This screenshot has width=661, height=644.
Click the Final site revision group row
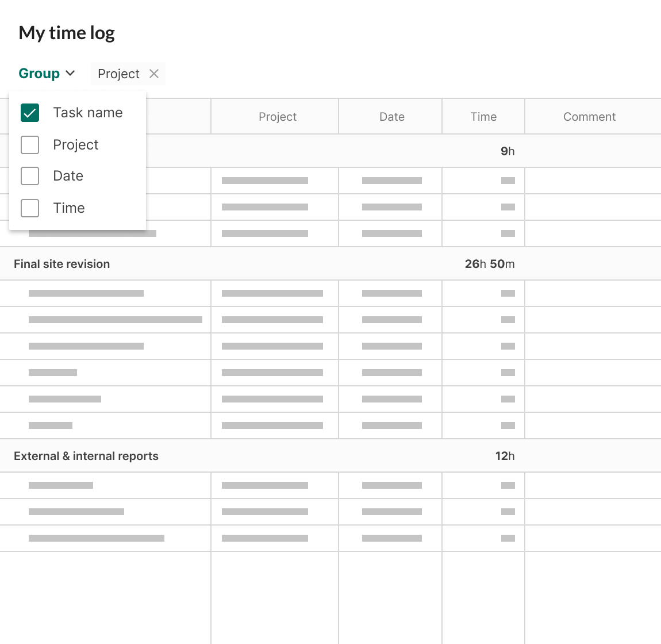pyautogui.click(x=62, y=264)
